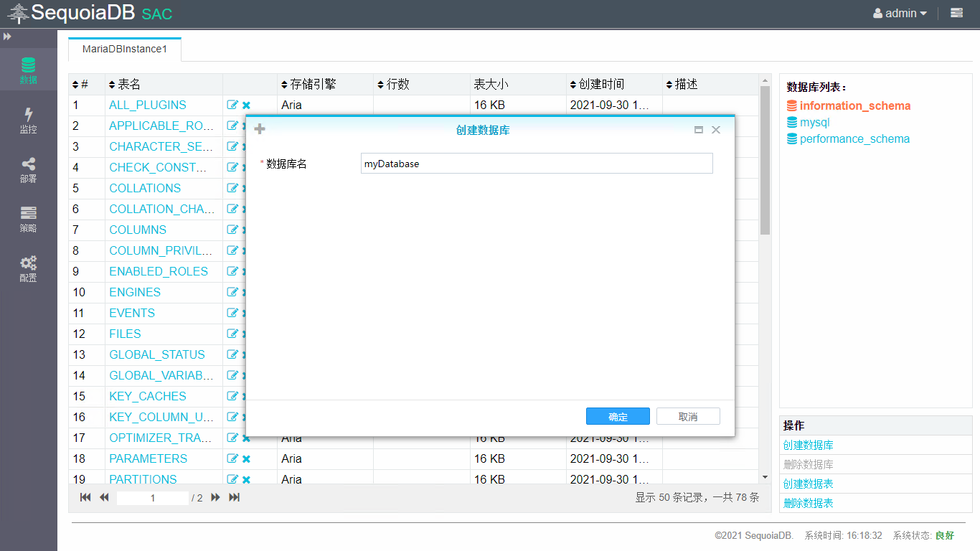Go to next page of table list
Screen dimensions: 980x551
(215, 497)
